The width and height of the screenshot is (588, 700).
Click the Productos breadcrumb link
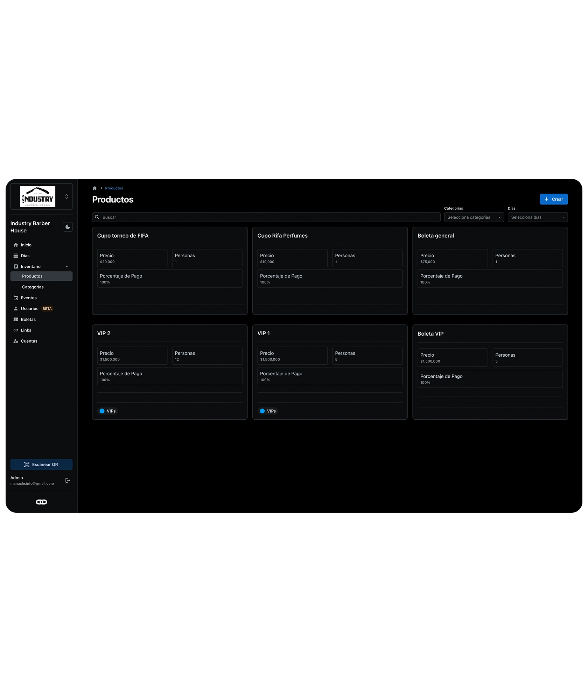(x=114, y=188)
